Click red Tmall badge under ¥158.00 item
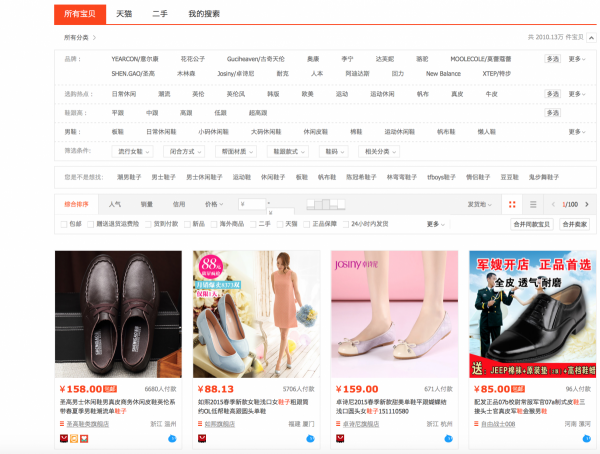 [x=64, y=439]
